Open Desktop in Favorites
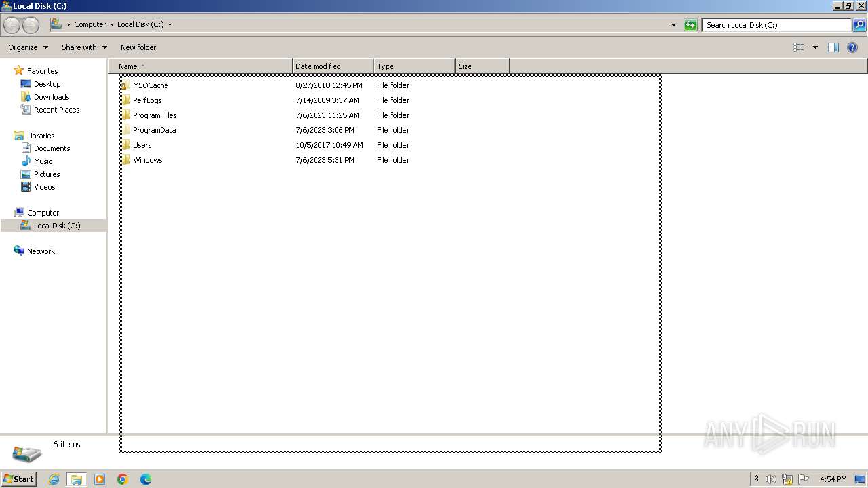 (47, 84)
